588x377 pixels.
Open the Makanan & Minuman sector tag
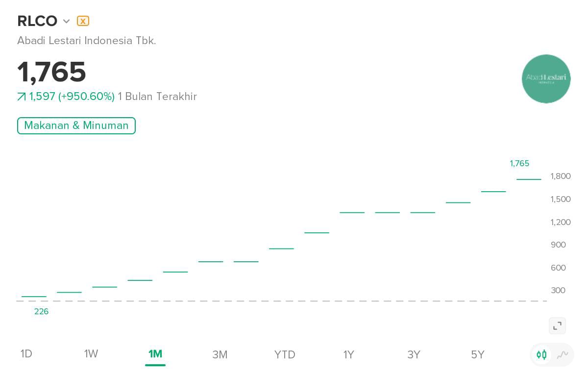click(x=76, y=126)
